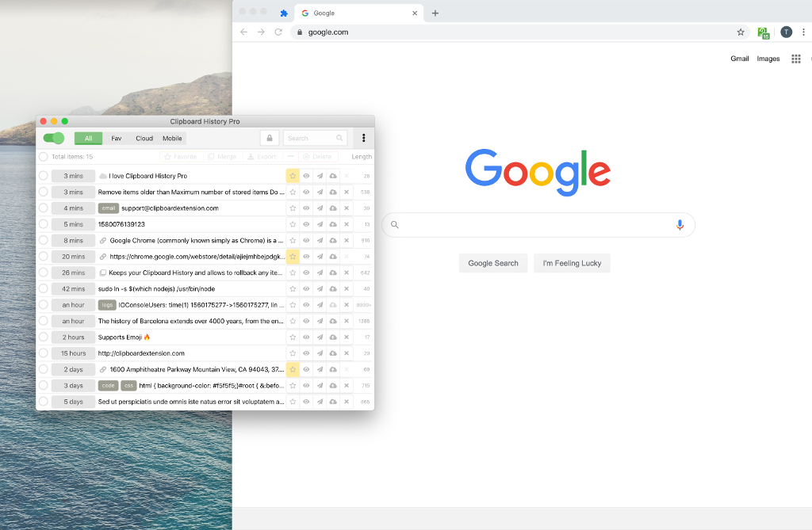Preview the 1580076139123 item with eye icon
The image size is (812, 530).
[306, 224]
